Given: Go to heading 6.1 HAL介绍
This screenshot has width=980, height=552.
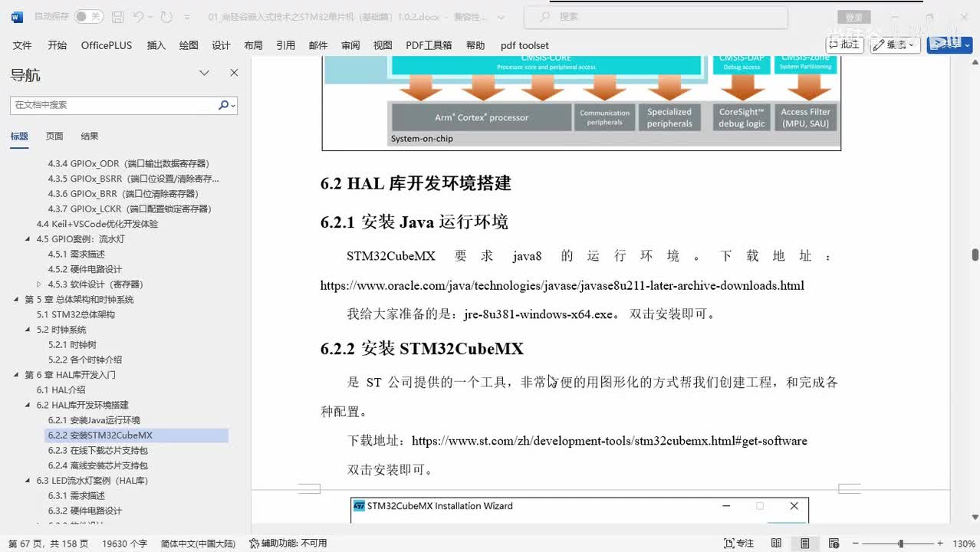Looking at the screenshot, I should [61, 390].
